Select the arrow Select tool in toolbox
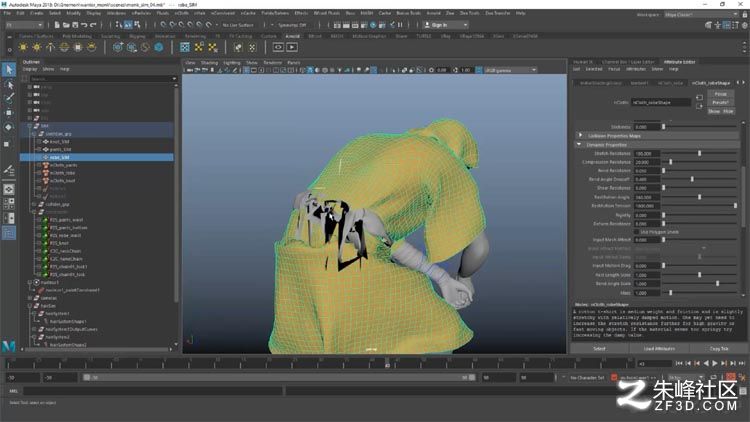 pyautogui.click(x=9, y=69)
